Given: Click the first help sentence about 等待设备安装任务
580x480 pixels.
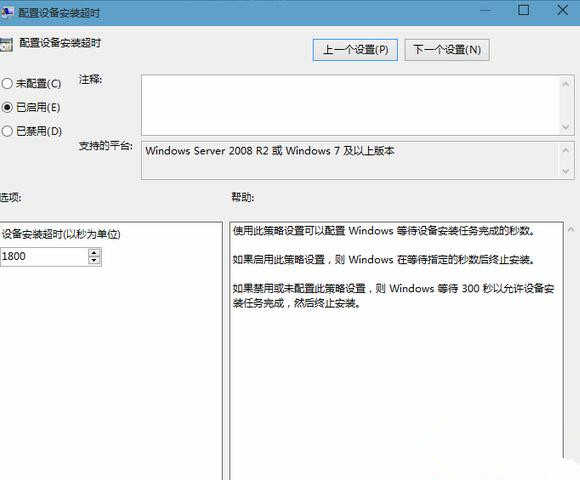Looking at the screenshot, I should (384, 231).
